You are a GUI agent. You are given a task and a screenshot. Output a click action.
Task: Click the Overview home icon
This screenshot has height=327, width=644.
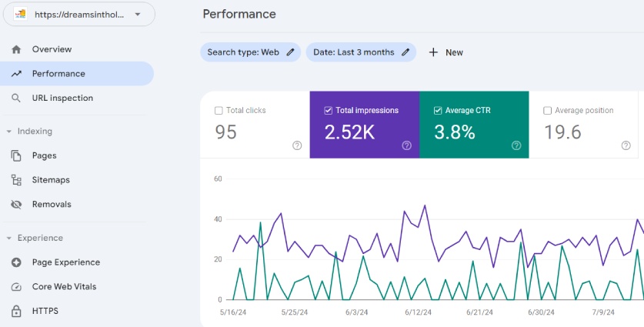point(16,50)
